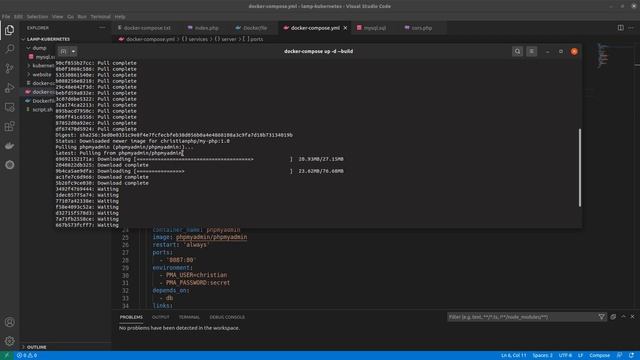Open the terminal new tab dropdown arrow
The height and width of the screenshot is (360, 640).
click(x=73, y=51)
